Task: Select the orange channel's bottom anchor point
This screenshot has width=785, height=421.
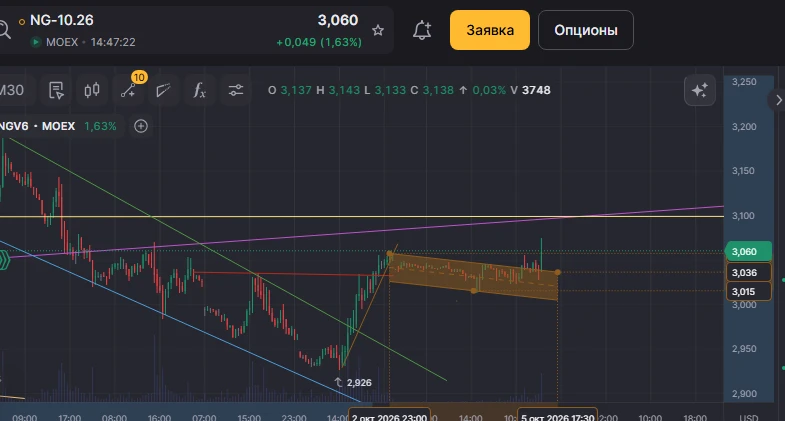Action: click(475, 291)
